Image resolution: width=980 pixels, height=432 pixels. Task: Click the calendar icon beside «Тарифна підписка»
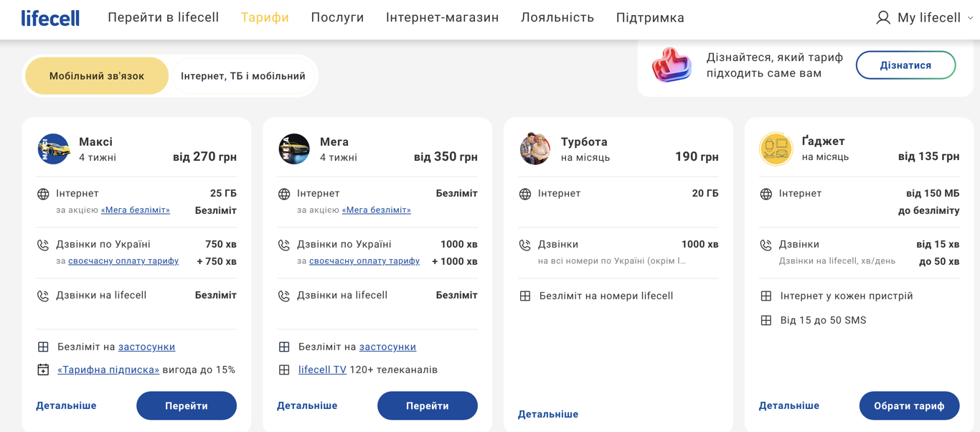point(43,370)
